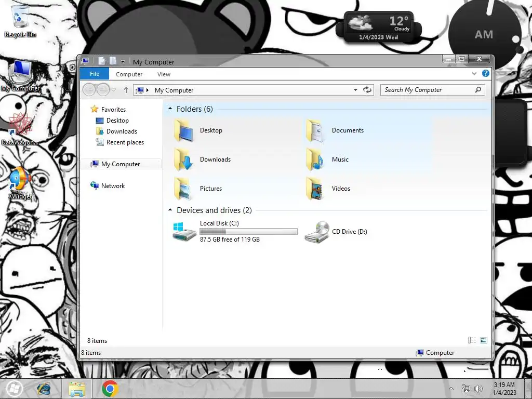This screenshot has width=532, height=399.
Task: Click the Forward navigation button
Action: 103,90
